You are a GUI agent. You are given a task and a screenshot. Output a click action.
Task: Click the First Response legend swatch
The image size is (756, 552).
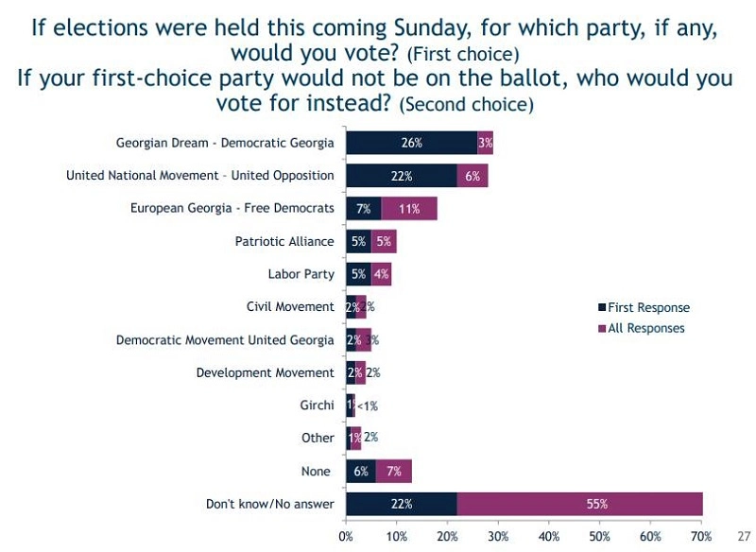tap(602, 307)
